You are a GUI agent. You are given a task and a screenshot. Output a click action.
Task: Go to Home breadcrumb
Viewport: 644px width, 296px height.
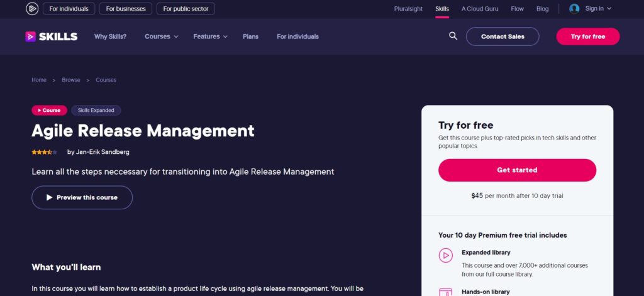[x=39, y=80]
